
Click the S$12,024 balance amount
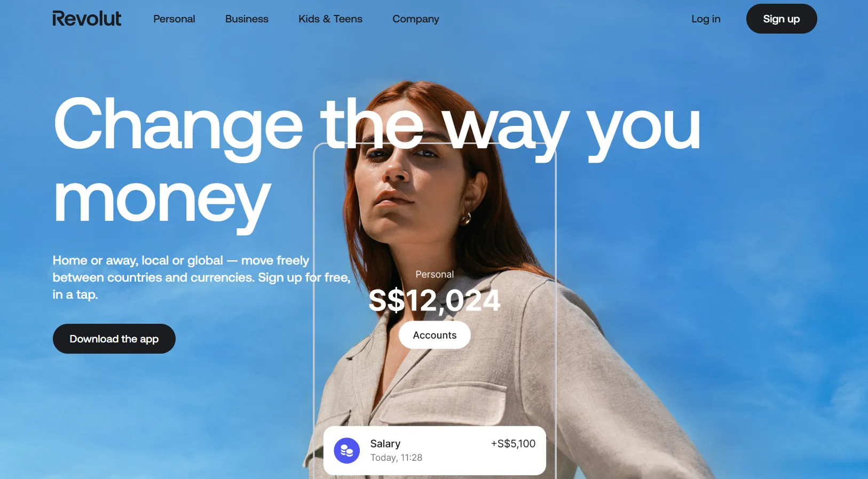coord(435,301)
